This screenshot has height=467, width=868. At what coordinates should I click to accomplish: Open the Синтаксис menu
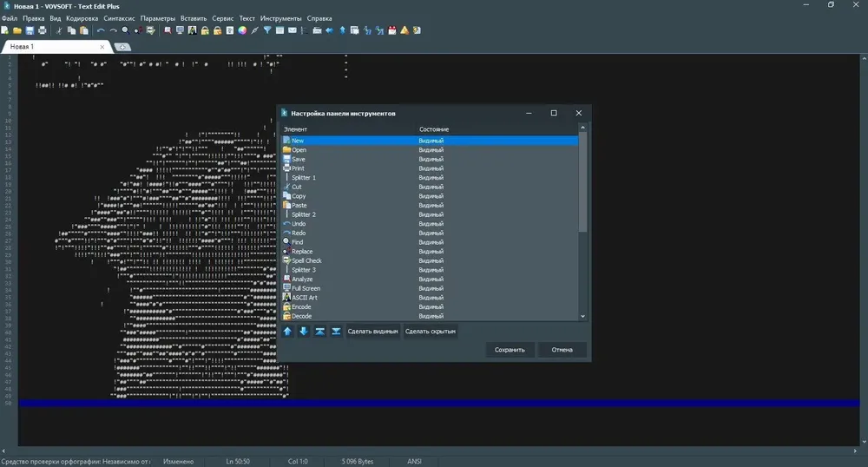pyautogui.click(x=119, y=18)
